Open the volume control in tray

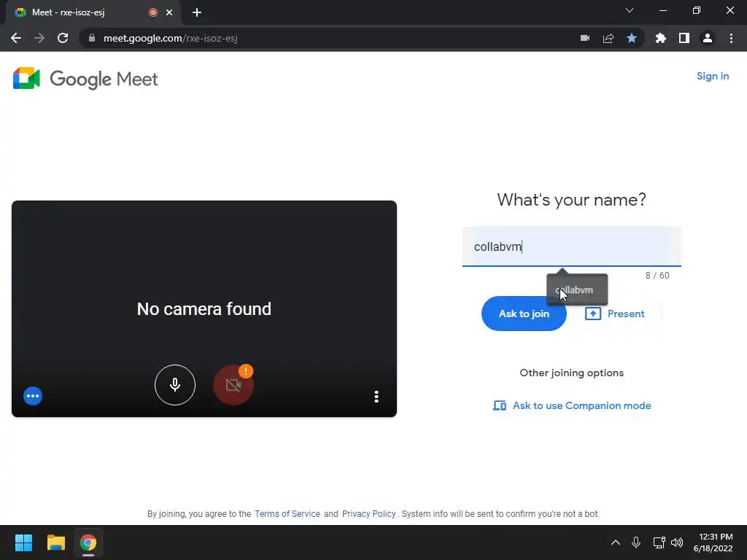(x=677, y=542)
